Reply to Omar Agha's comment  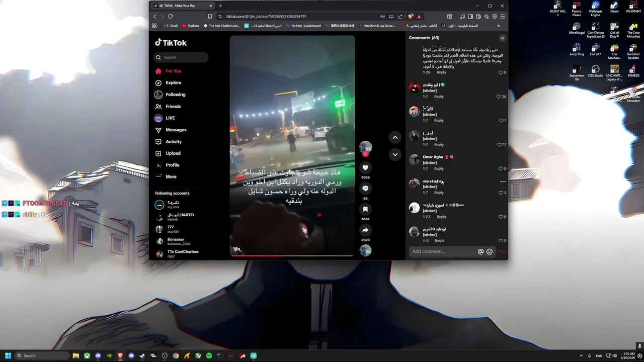point(439,168)
